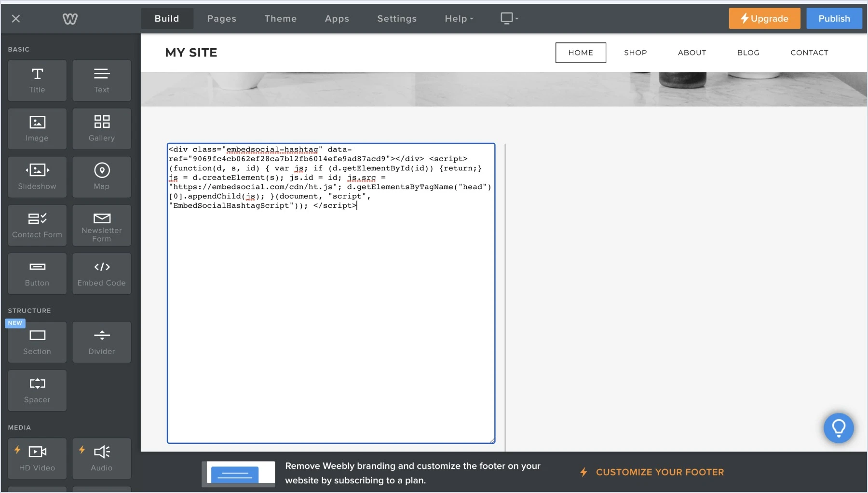
Task: Open the Settings tab
Action: pos(397,18)
